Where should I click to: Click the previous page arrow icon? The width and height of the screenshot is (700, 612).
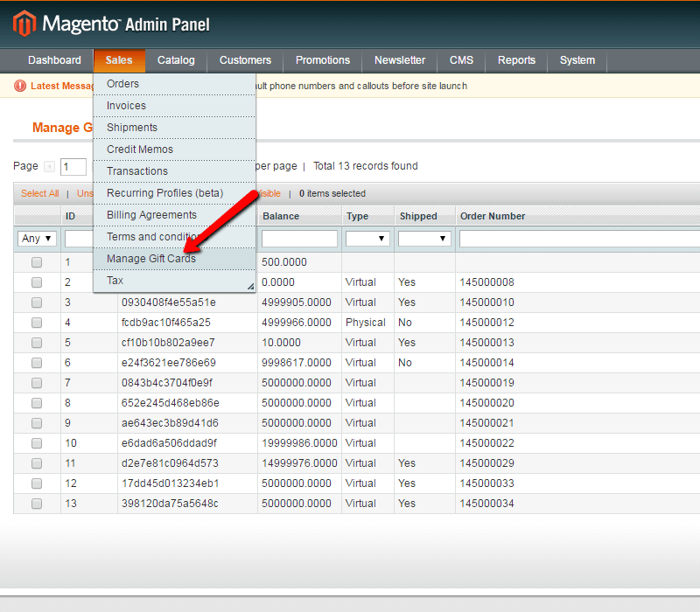click(49, 167)
